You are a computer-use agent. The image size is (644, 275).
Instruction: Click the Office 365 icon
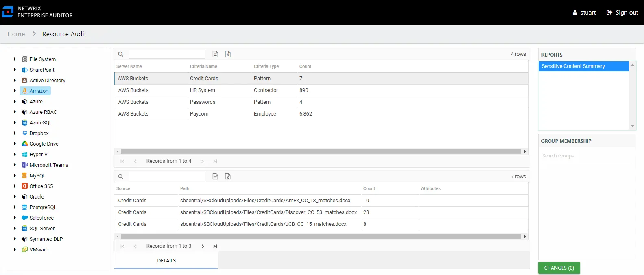[25, 186]
